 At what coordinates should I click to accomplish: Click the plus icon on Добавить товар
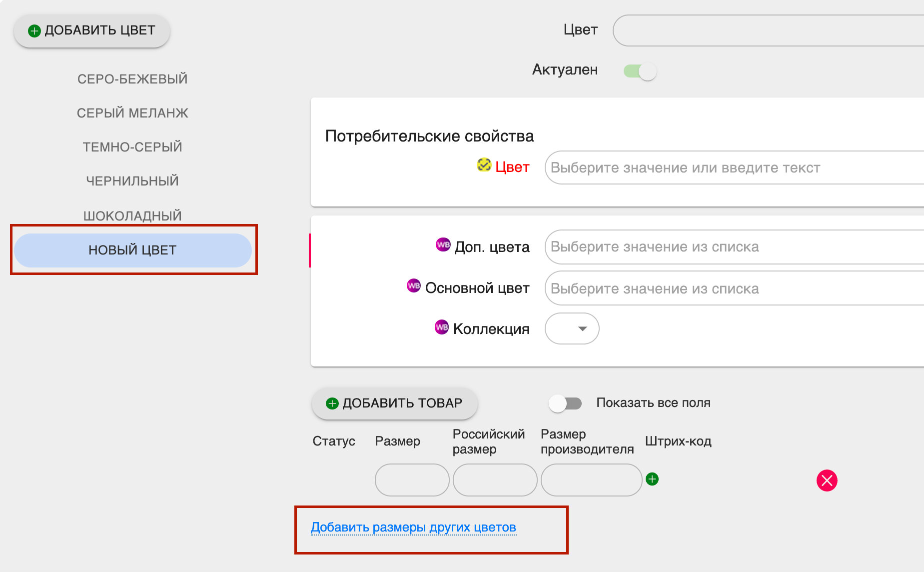(332, 403)
